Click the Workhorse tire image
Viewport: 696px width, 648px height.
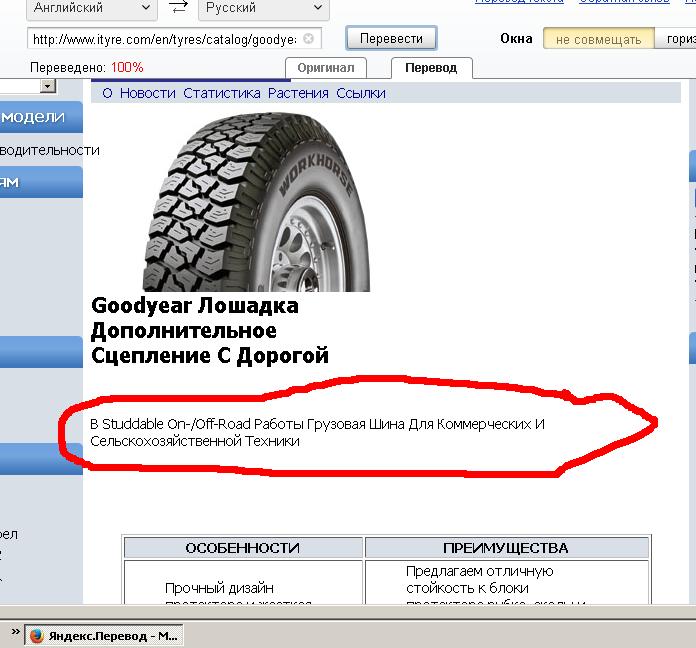(256, 200)
